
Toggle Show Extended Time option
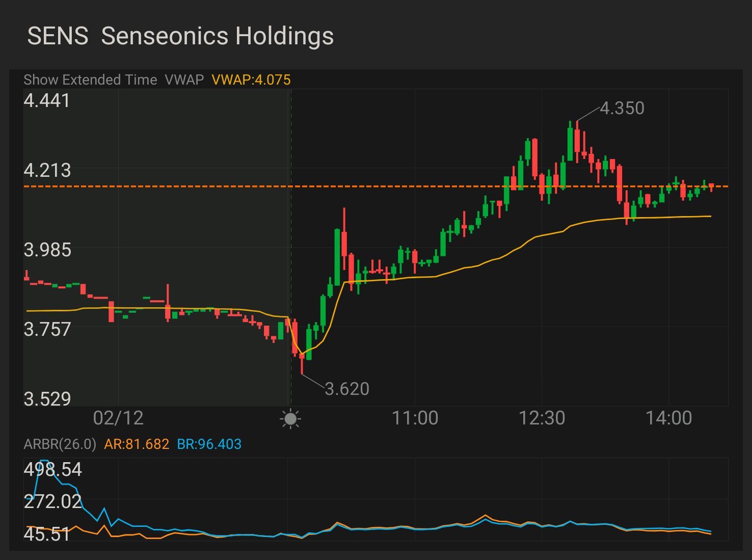pyautogui.click(x=90, y=80)
